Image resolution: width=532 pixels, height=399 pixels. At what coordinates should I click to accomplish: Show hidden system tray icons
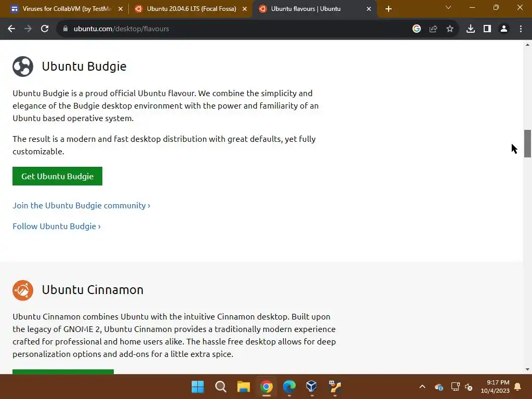click(x=422, y=387)
